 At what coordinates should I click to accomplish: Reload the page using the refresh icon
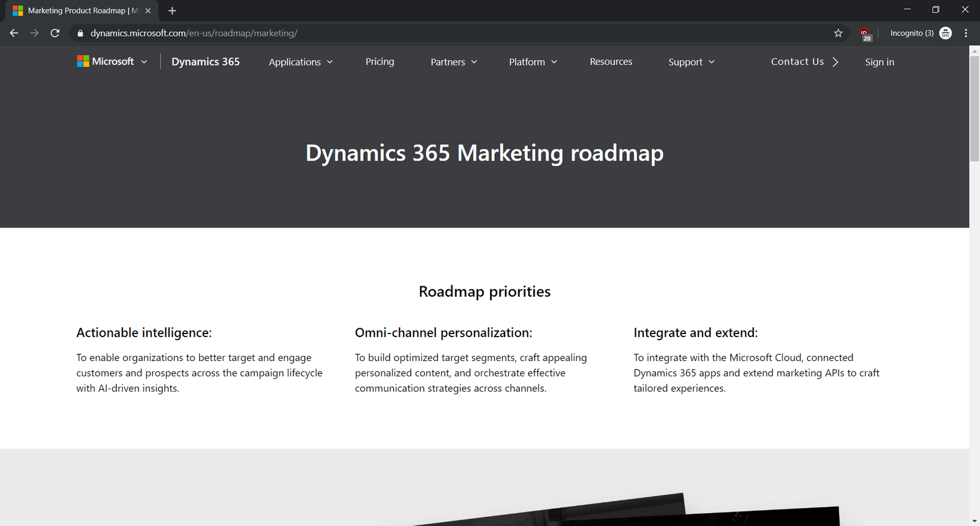[x=55, y=33]
